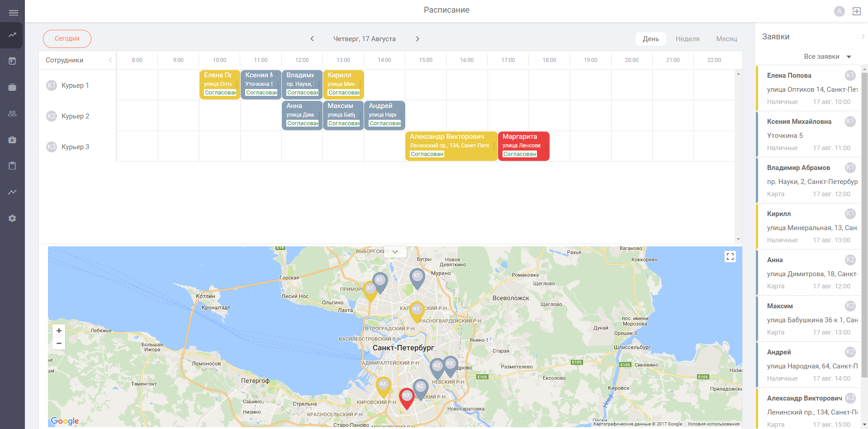The image size is (868, 429).
Task: Open settings via the gear icon
Action: point(12,218)
